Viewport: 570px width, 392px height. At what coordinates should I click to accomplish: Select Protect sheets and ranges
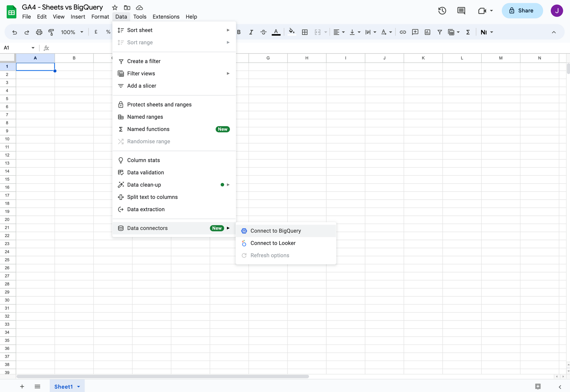point(174,104)
